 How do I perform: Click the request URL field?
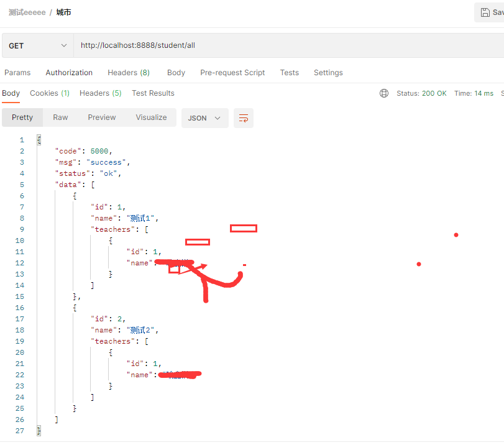288,45
